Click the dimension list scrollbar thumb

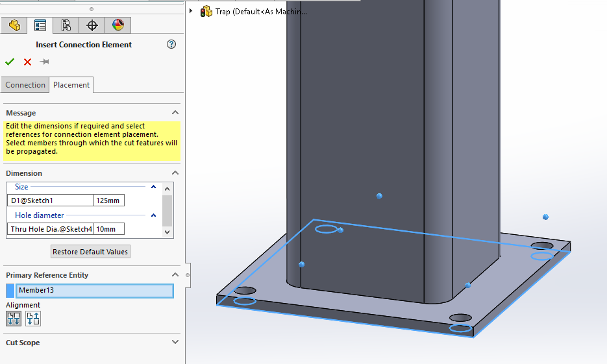(x=167, y=210)
